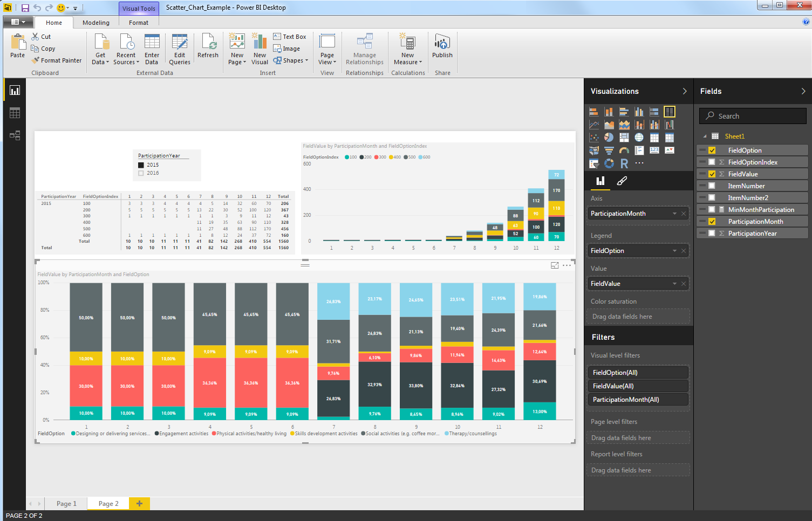Open the File menu button
Screen dimensions: 812x521
18,22
